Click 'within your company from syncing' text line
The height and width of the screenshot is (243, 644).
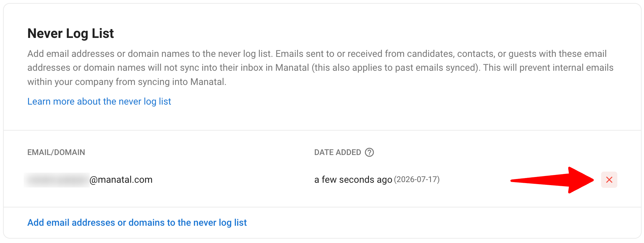[127, 82]
